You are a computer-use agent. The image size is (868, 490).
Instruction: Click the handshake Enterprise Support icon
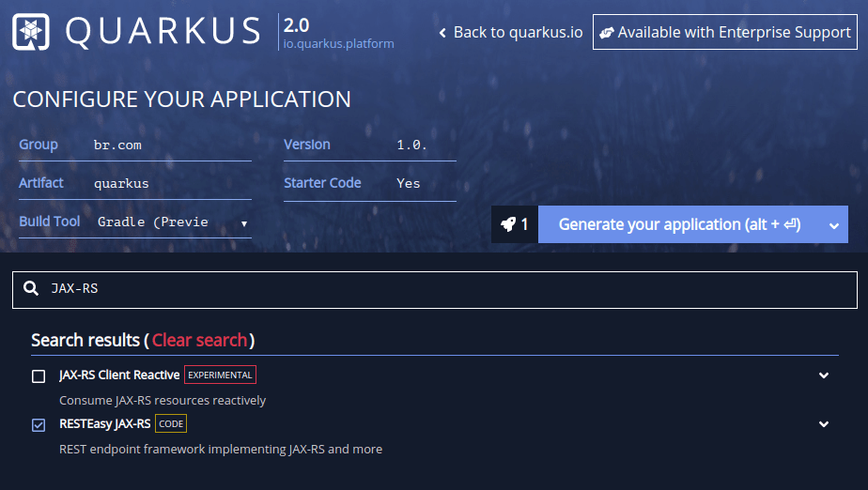pos(607,33)
